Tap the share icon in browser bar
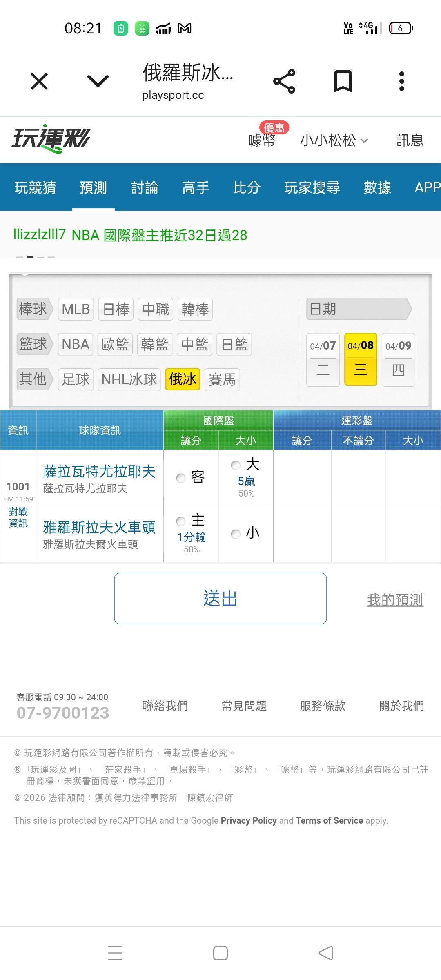441x980 pixels. pos(284,81)
